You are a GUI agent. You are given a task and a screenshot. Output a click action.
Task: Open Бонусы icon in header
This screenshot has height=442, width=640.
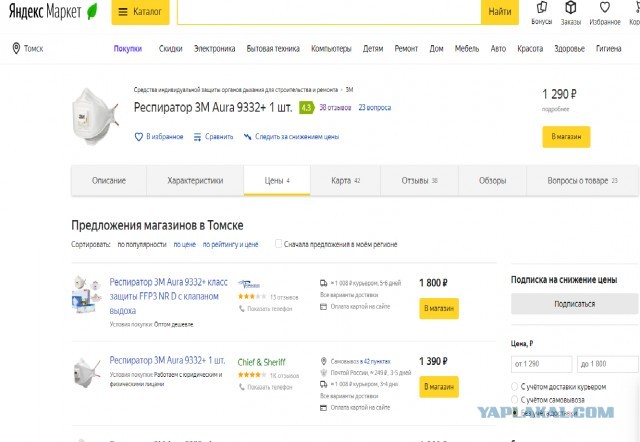[x=542, y=13]
